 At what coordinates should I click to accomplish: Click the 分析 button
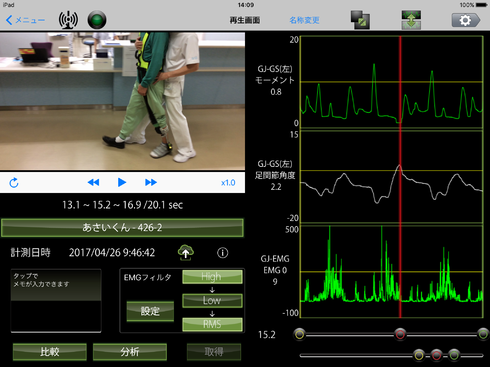pos(130,352)
